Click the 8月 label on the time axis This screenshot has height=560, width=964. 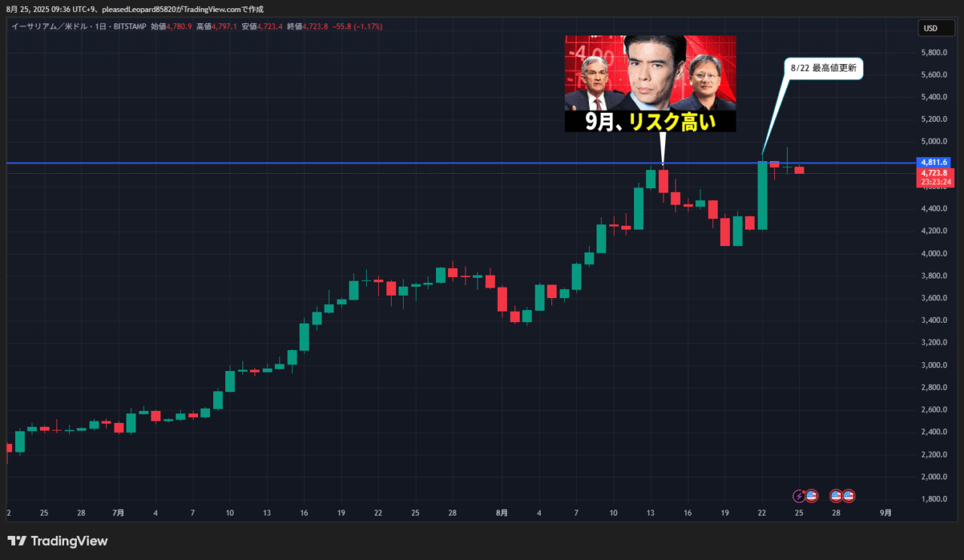(502, 513)
